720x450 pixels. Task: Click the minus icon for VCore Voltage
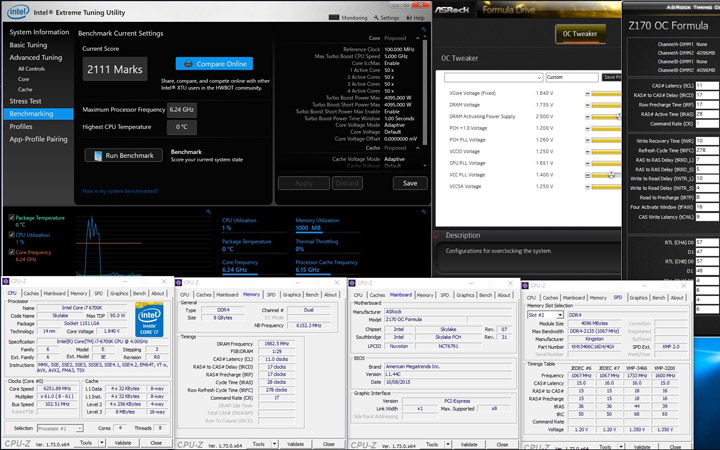click(587, 93)
